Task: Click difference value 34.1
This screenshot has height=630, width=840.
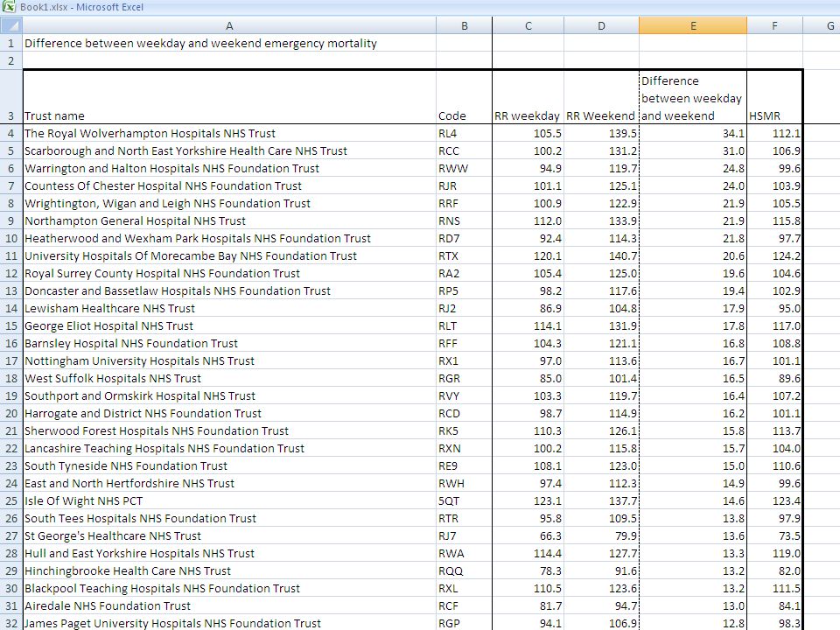Action: 693,133
